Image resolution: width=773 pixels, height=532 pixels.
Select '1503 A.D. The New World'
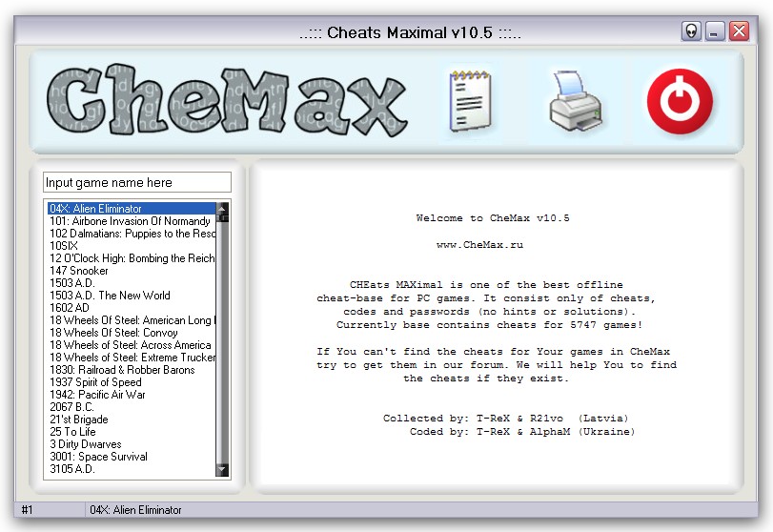pos(132,295)
